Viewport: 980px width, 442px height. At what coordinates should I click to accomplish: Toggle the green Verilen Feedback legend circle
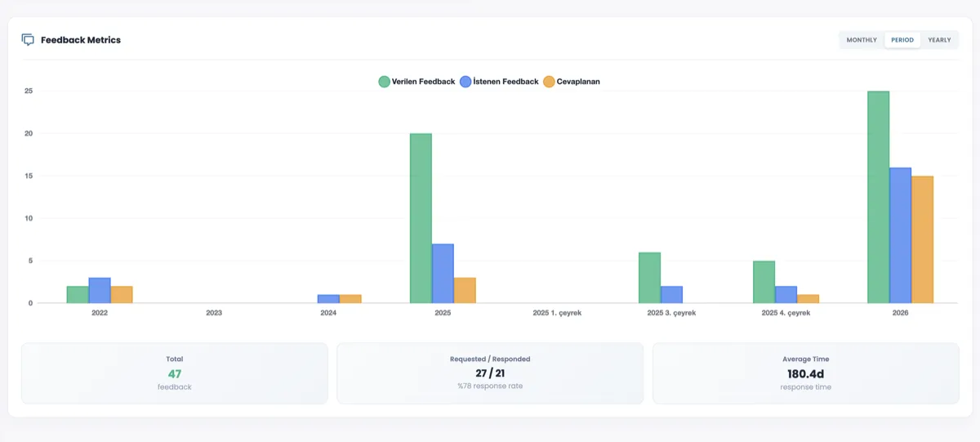[x=384, y=82]
